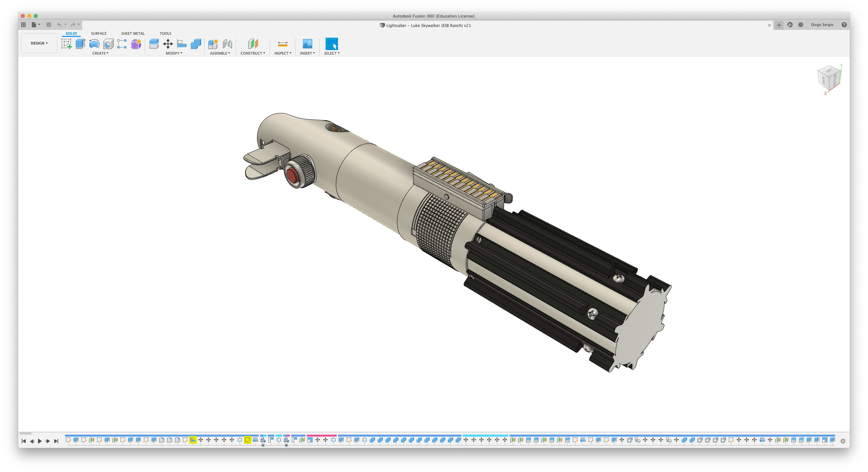The height and width of the screenshot is (472, 868).
Task: Step back one timeline feature
Action: click(x=32, y=441)
